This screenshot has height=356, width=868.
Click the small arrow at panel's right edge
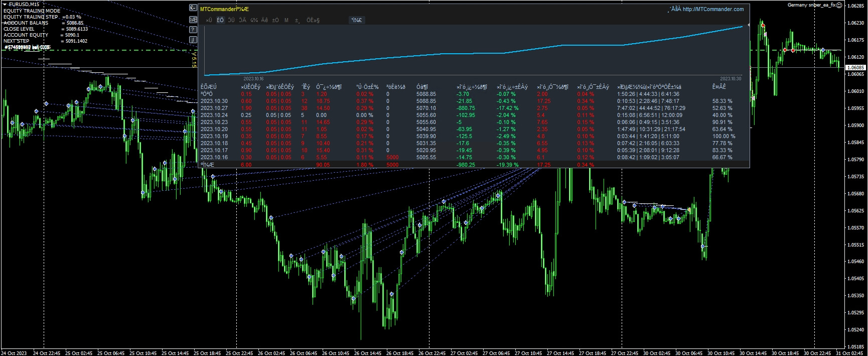(x=748, y=25)
